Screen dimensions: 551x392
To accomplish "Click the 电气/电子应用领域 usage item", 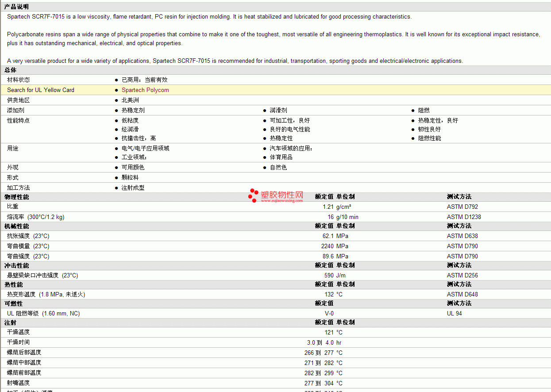I will [146, 148].
